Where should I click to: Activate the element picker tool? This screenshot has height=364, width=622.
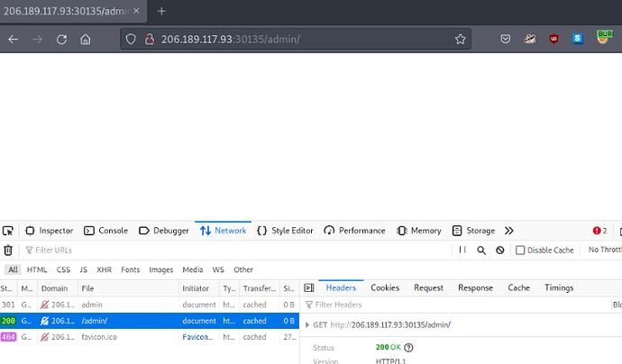8,231
